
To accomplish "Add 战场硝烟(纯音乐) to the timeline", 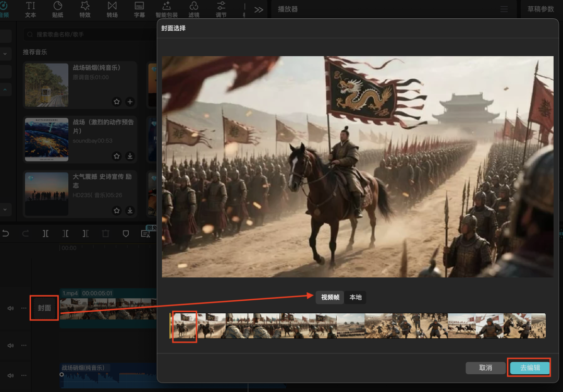I will pyautogui.click(x=130, y=102).
